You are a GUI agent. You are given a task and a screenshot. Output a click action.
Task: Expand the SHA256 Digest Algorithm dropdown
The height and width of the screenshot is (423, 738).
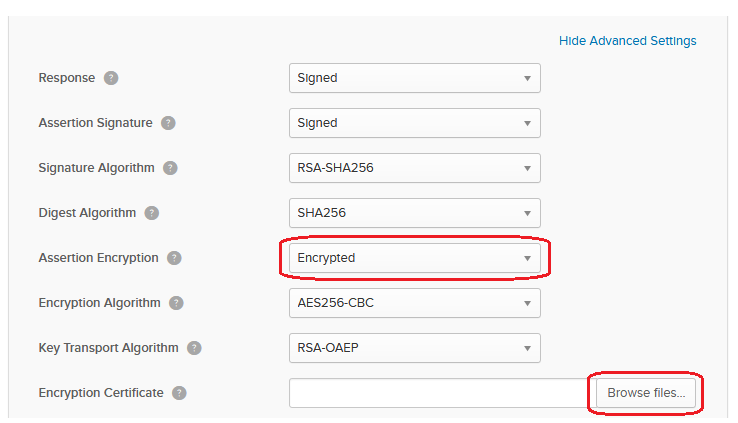click(415, 213)
